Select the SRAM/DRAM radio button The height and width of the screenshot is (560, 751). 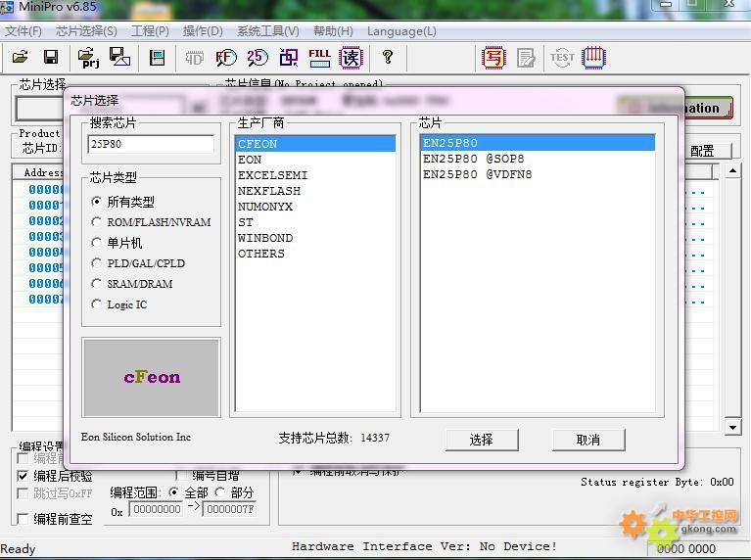coord(96,284)
